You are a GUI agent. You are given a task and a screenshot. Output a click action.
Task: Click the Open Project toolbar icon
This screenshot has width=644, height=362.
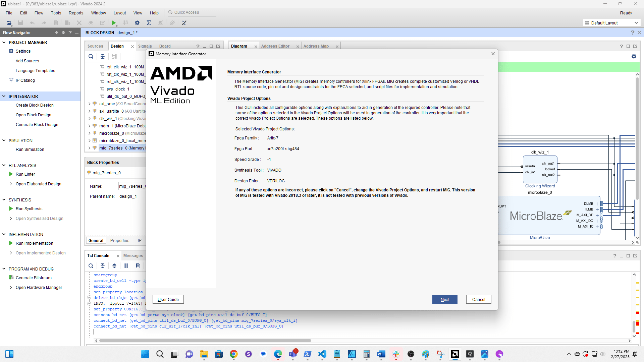[x=9, y=23]
